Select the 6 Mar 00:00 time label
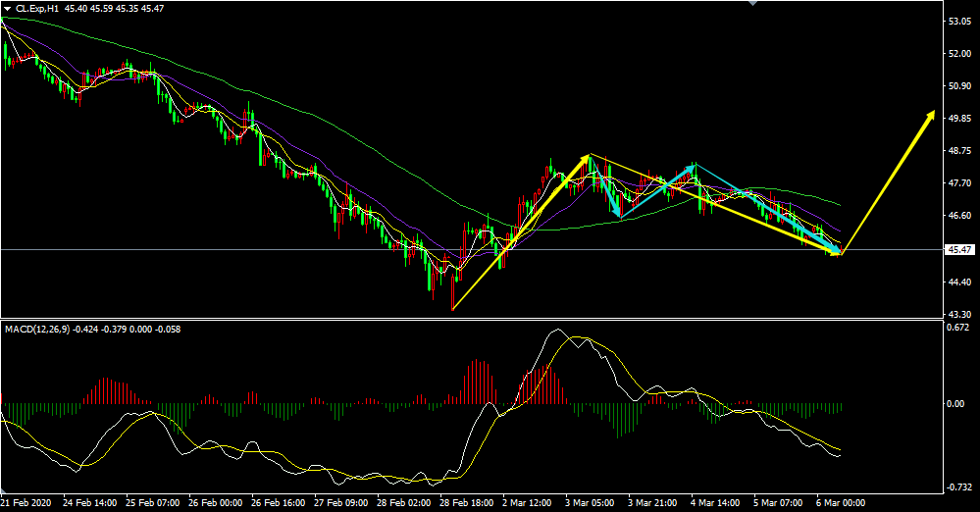The image size is (980, 512). (840, 501)
